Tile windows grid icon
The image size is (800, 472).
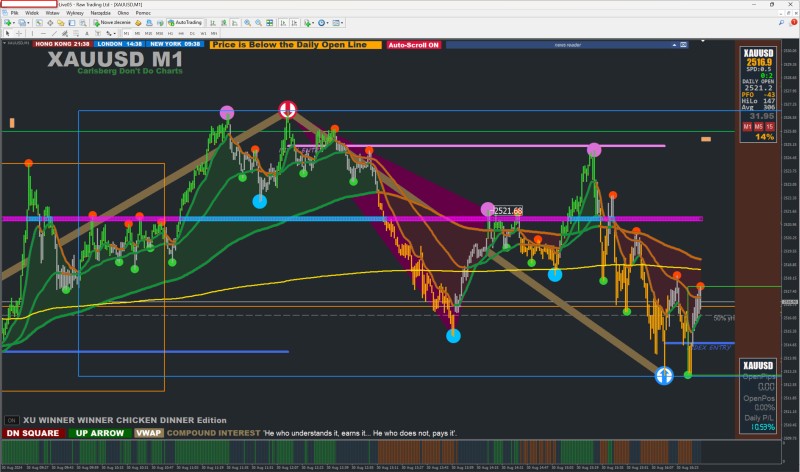[269, 22]
